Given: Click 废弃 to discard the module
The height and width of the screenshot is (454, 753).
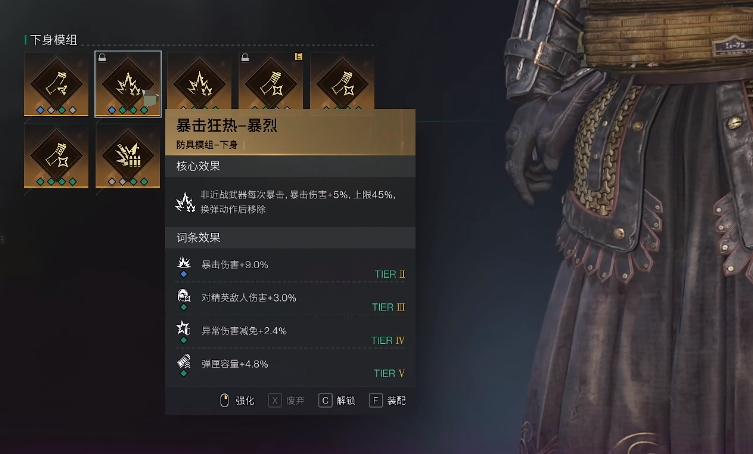Looking at the screenshot, I should point(287,400).
